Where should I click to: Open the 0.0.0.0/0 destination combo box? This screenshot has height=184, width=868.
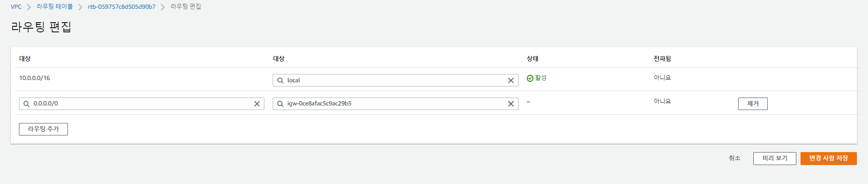click(141, 104)
